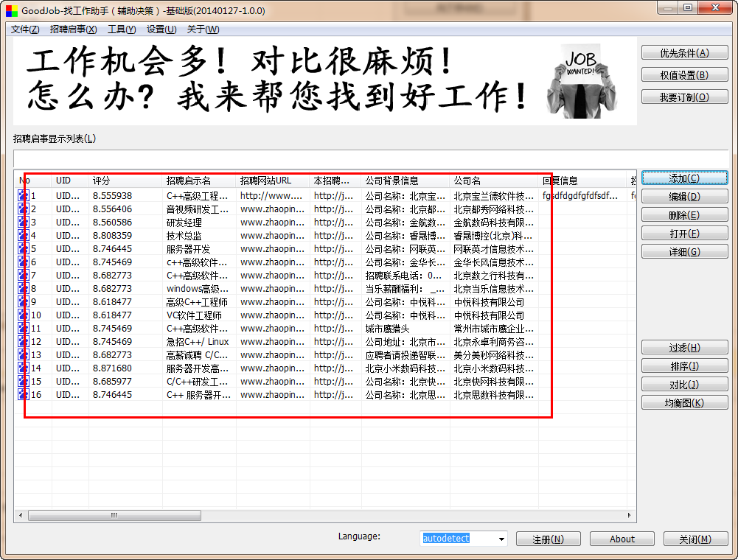Click the 权值设置(B) button
The width and height of the screenshot is (738, 560).
click(684, 75)
